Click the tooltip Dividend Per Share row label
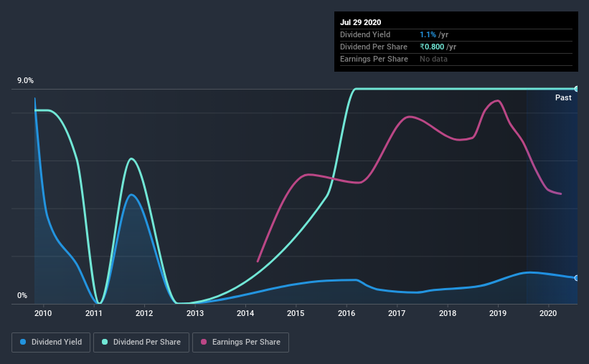Screen dimensions: 589x364 [x=373, y=47]
